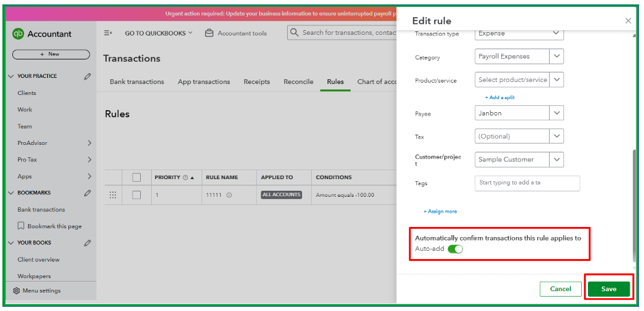Screen dimensions: 644x311
Task: Collapse the YOUR BOOKS section
Action: coord(11,243)
